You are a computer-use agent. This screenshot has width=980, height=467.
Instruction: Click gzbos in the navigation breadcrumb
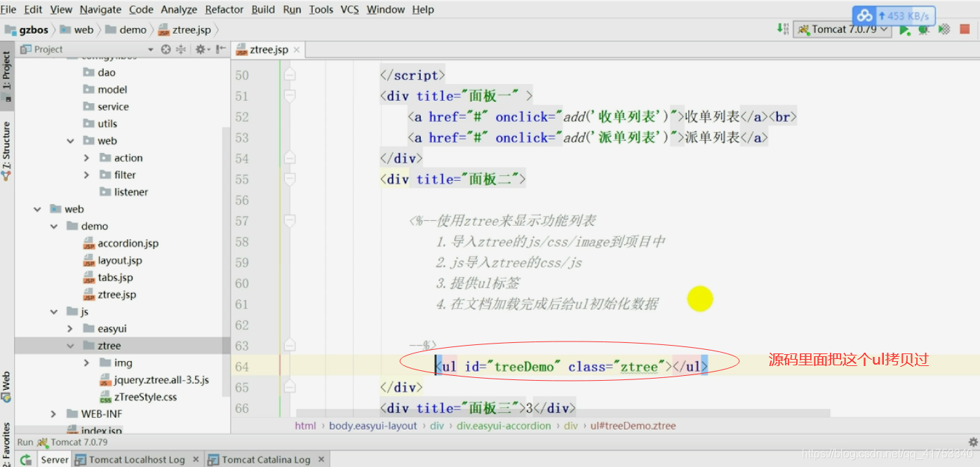pyautogui.click(x=27, y=29)
